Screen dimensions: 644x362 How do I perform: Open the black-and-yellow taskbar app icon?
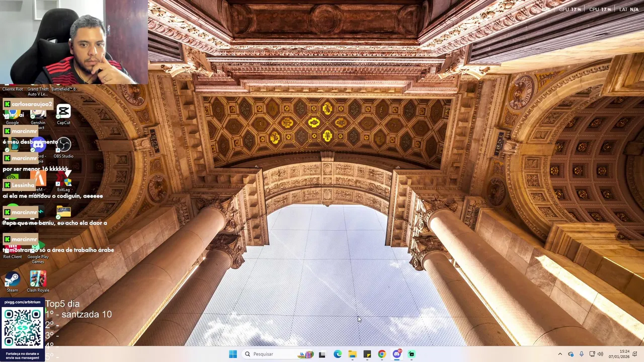click(367, 354)
